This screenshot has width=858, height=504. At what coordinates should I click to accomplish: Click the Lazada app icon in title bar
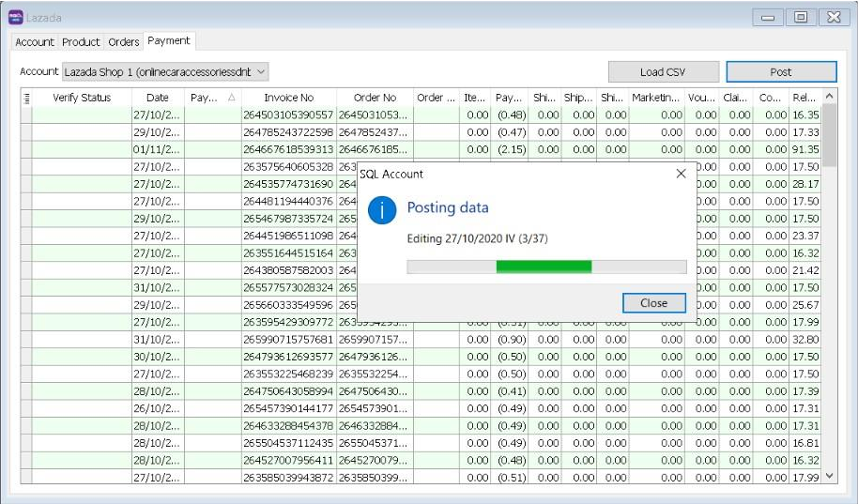[15, 17]
